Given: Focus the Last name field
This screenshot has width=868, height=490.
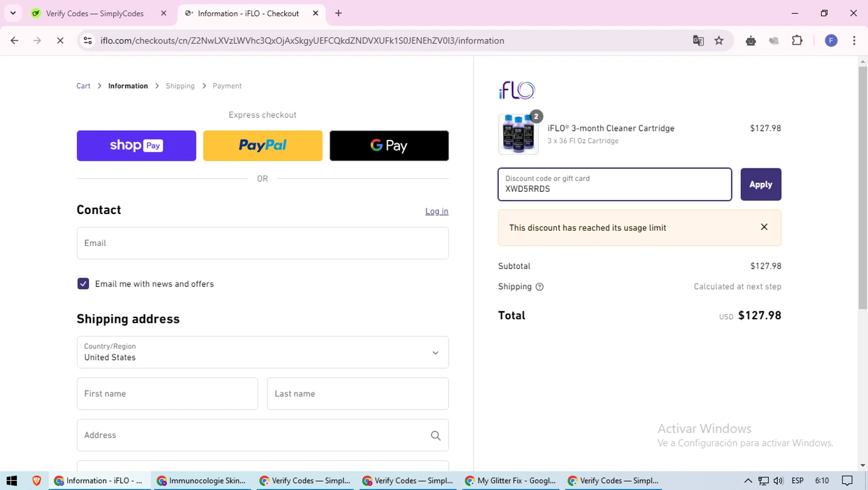Looking at the screenshot, I should pos(358,393).
